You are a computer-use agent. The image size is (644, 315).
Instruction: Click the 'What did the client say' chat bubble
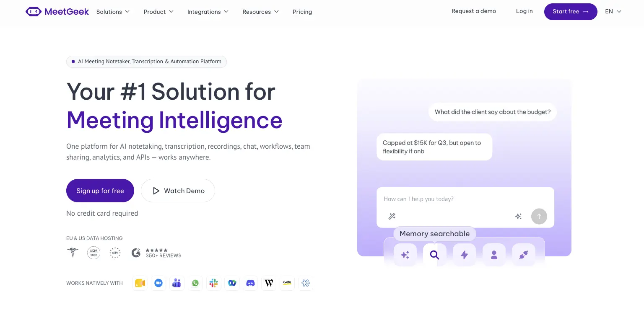492,112
